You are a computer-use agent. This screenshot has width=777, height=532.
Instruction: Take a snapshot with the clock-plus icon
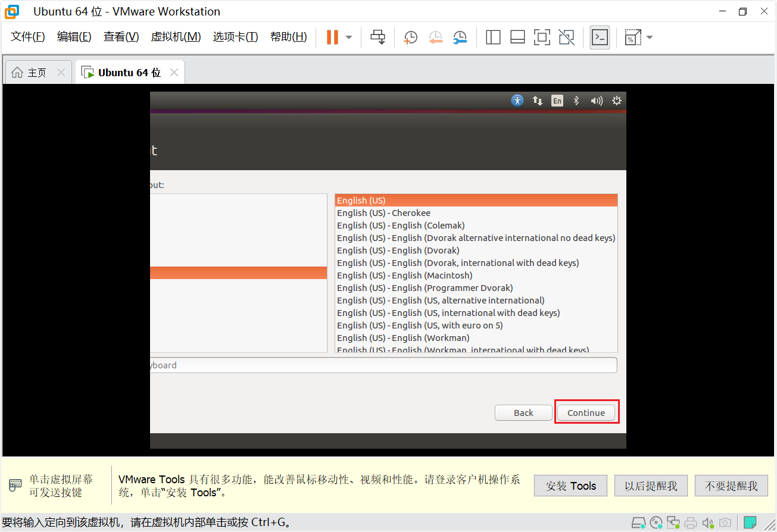click(410, 37)
